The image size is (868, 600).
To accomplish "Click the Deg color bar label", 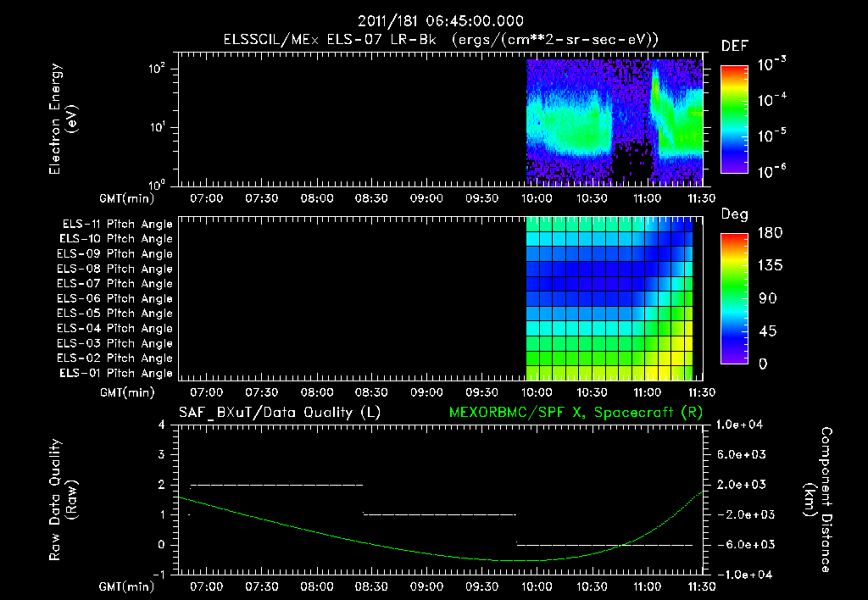I will click(x=735, y=214).
